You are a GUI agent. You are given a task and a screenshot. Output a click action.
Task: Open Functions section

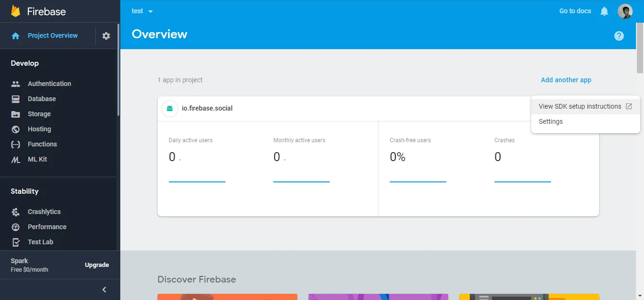[x=42, y=144]
